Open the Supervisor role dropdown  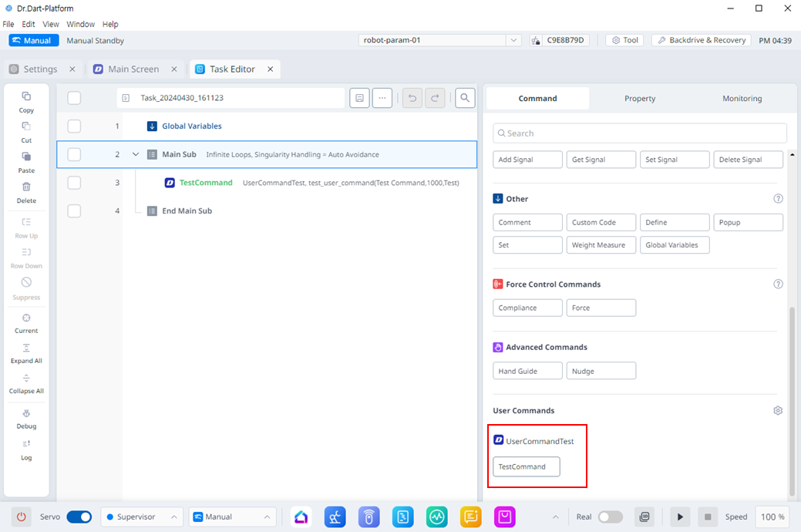(142, 517)
